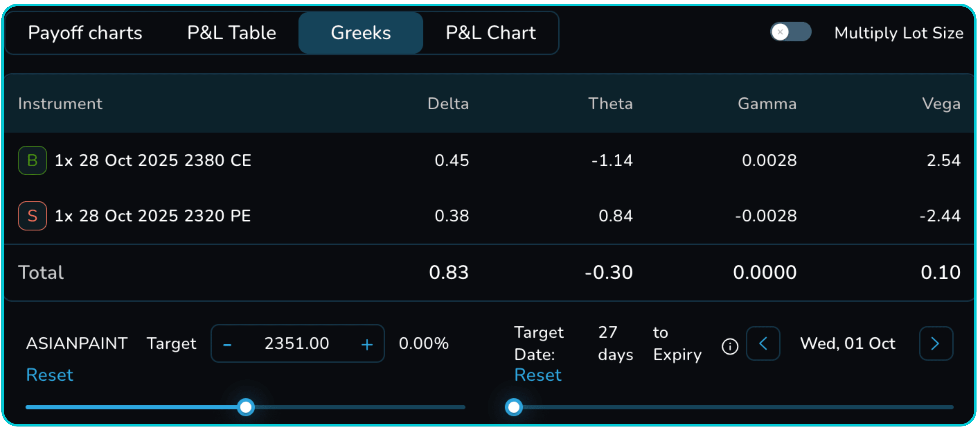Go to previous target date with left arrow
The image size is (980, 428).
pyautogui.click(x=763, y=344)
